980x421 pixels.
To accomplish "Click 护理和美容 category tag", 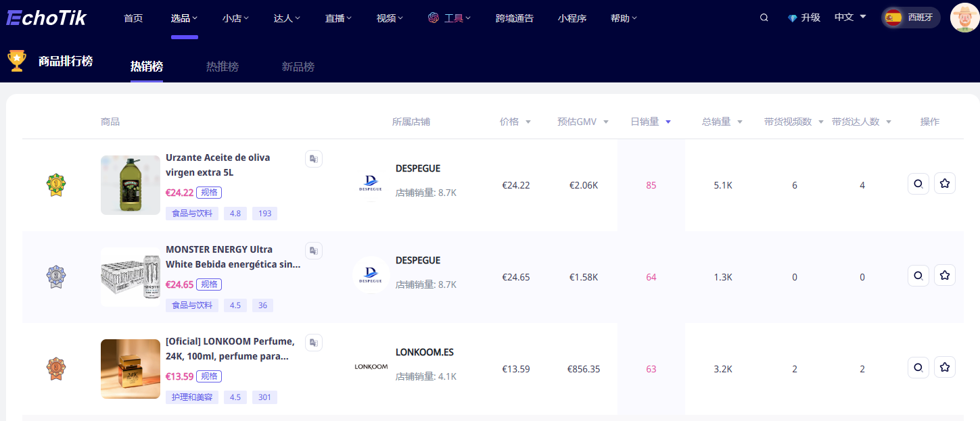I will click(x=192, y=397).
